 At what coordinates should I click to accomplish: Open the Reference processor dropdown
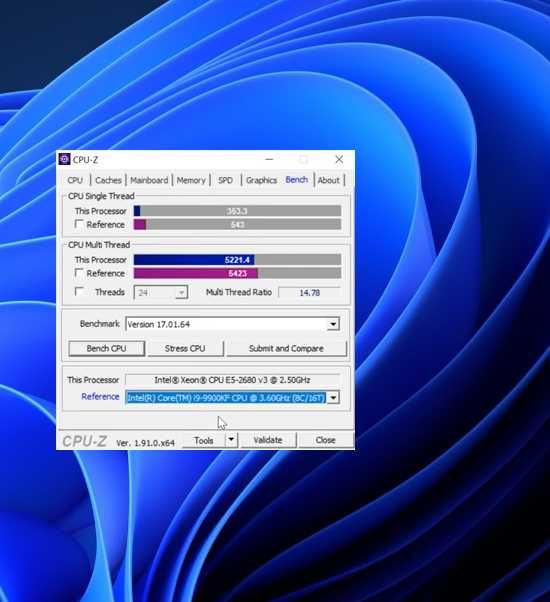coord(333,397)
